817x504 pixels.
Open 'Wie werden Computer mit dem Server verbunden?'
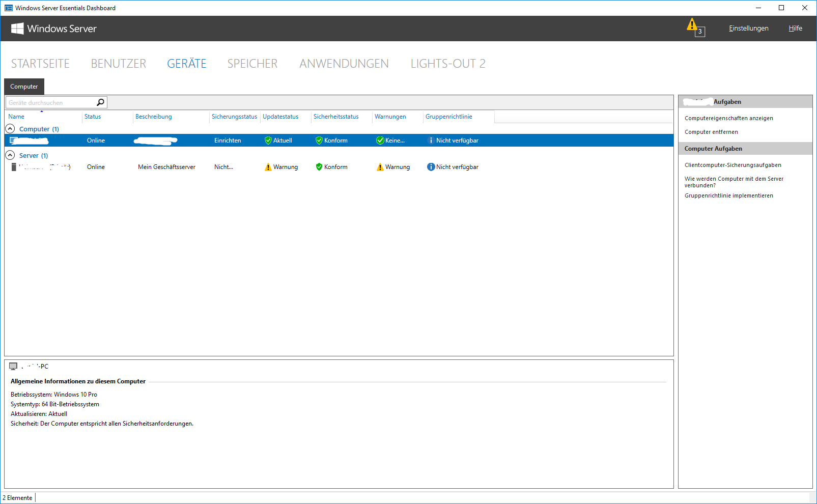click(734, 182)
